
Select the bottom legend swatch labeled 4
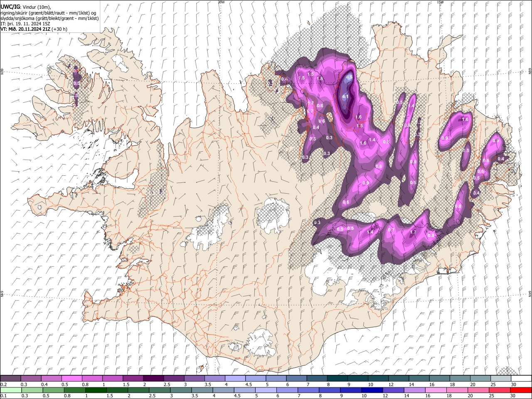pos(224,390)
